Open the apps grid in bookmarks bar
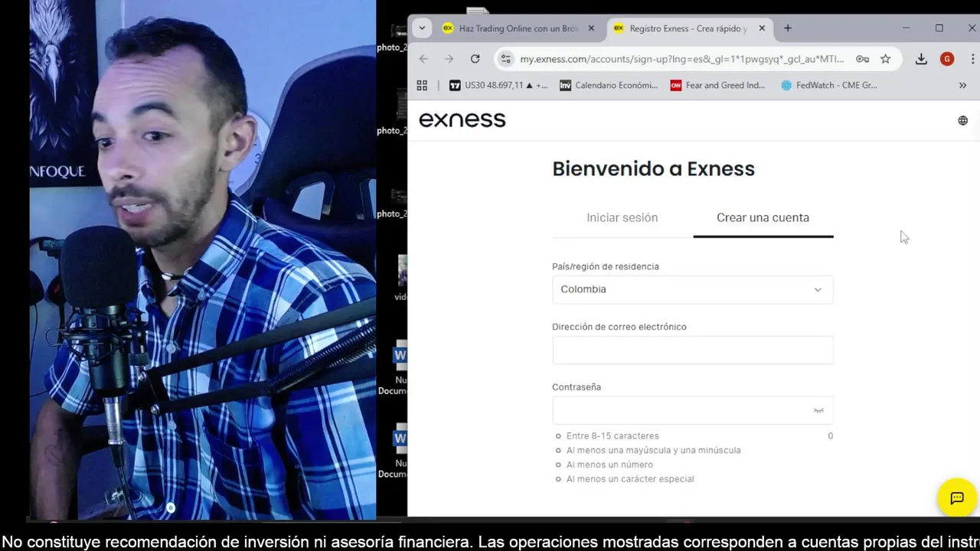980x551 pixels. 422,86
